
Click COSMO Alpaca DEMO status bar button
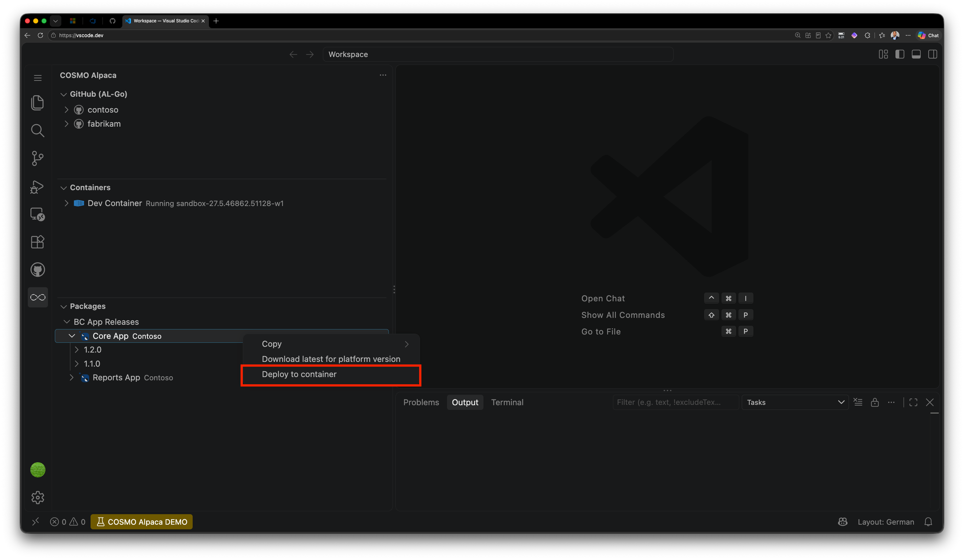141,522
